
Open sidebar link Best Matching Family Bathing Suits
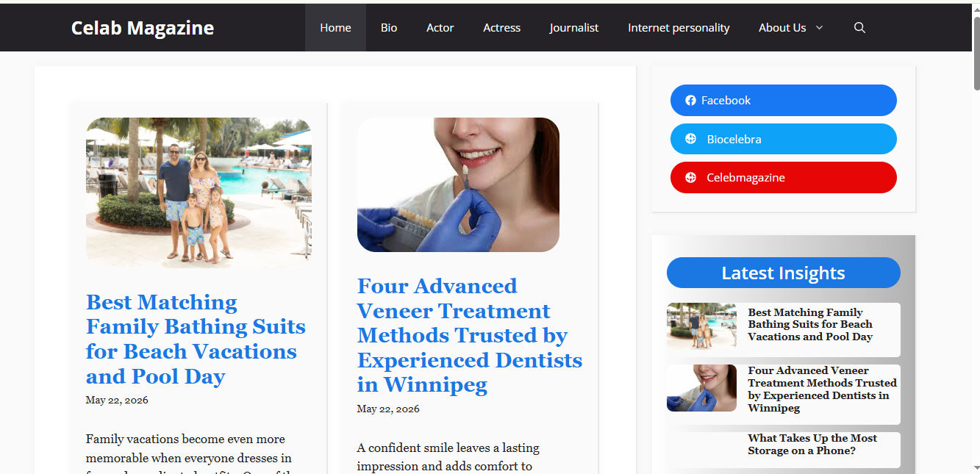[x=810, y=325]
